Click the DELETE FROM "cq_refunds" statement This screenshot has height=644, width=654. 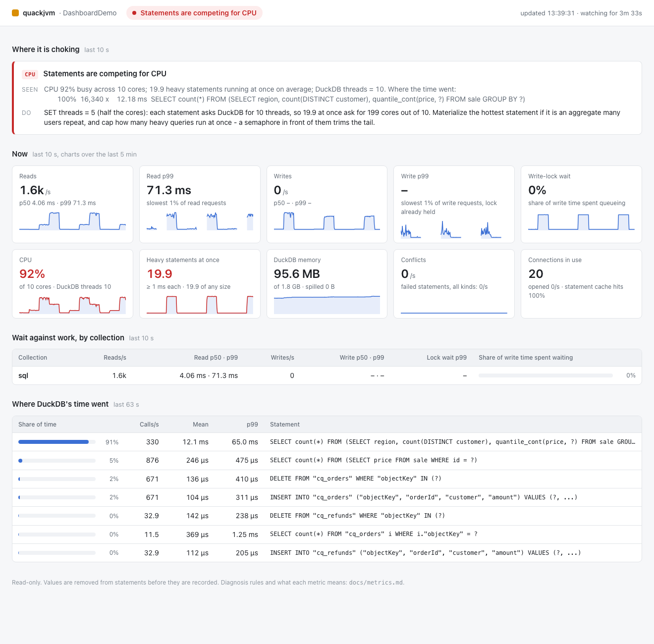pyautogui.click(x=358, y=516)
